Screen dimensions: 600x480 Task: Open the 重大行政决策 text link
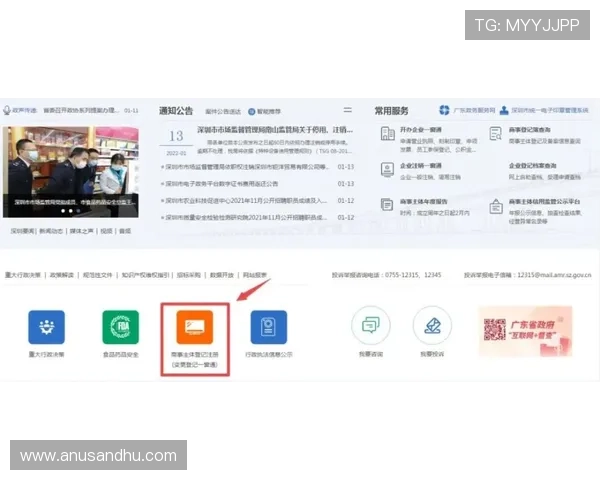23,275
